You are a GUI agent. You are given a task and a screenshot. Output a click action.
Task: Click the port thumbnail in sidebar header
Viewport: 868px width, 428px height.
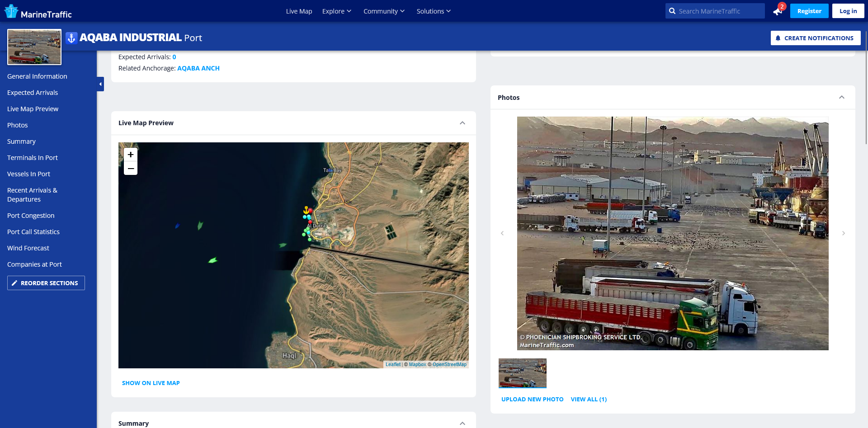pyautogui.click(x=34, y=47)
